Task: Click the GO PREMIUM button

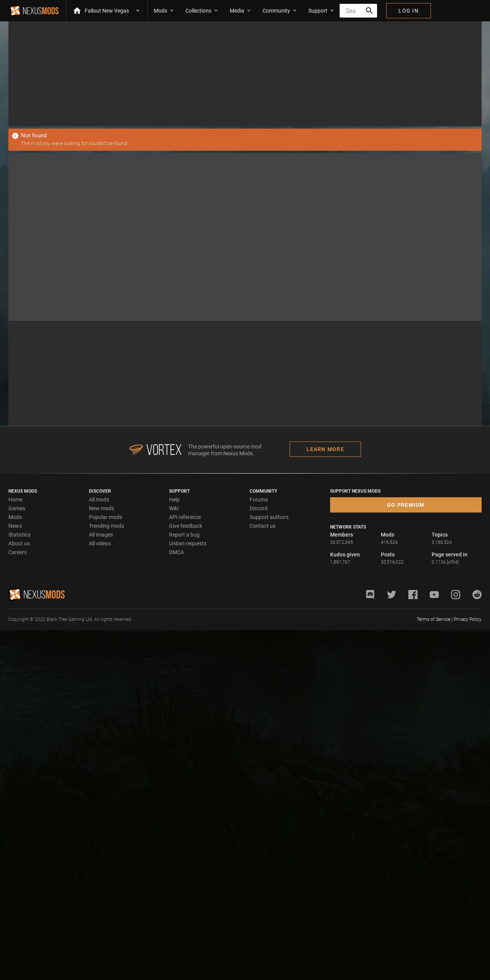Action: tap(406, 505)
